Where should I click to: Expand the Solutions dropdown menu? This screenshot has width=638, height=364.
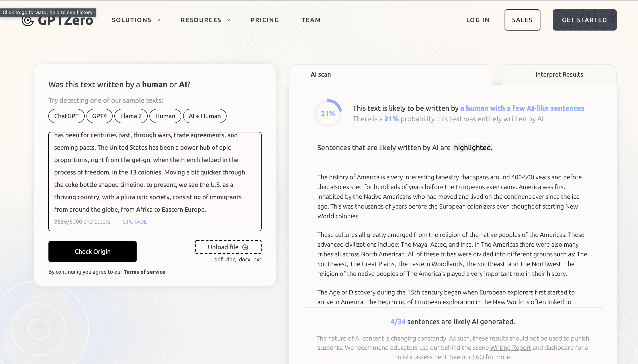(136, 20)
